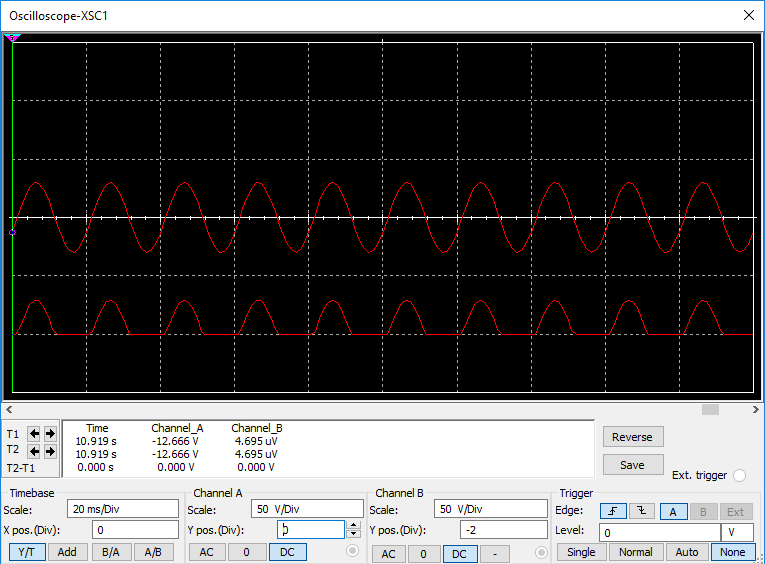Set Channel A coupling to AC

coord(206,552)
